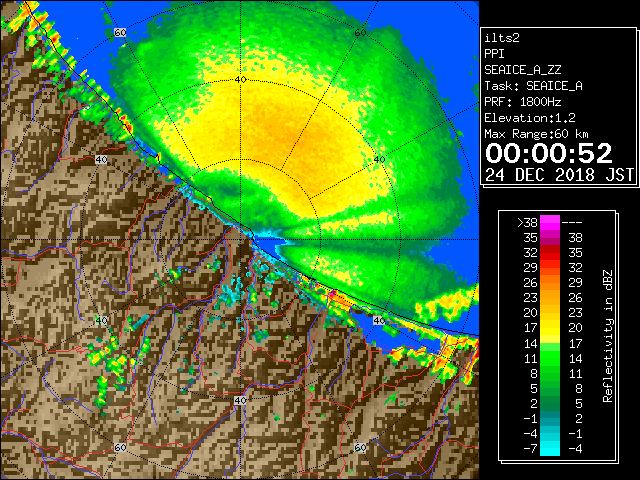
Task: Select the 'SEAICE_A_ZZ' product name text
Action: [x=522, y=70]
